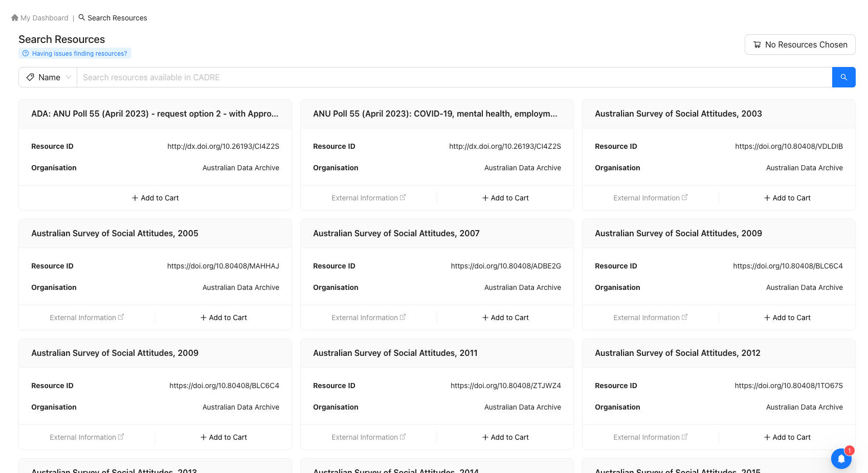Click external link icon on Social Attitudes 2007 card
This screenshot has width=868, height=473.
403,317
